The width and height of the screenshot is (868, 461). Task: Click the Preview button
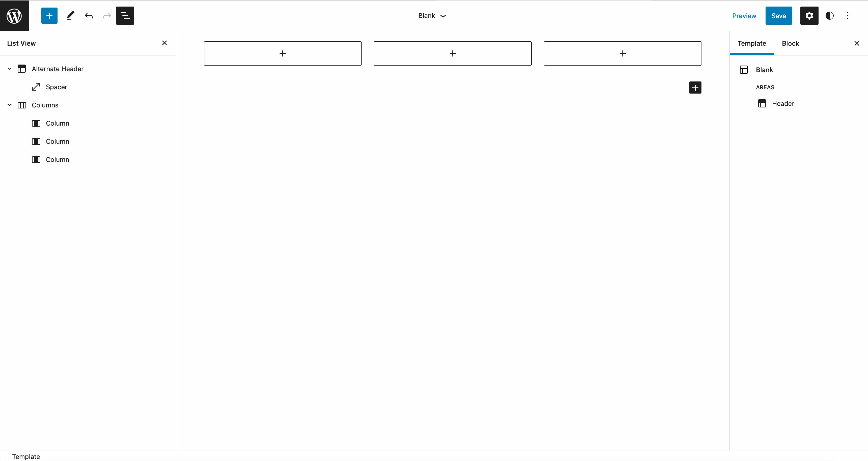[x=744, y=15]
